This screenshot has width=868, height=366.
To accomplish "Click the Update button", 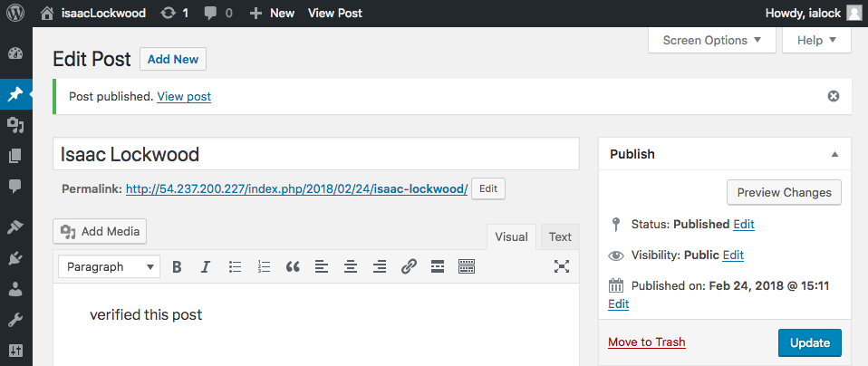I will click(809, 342).
